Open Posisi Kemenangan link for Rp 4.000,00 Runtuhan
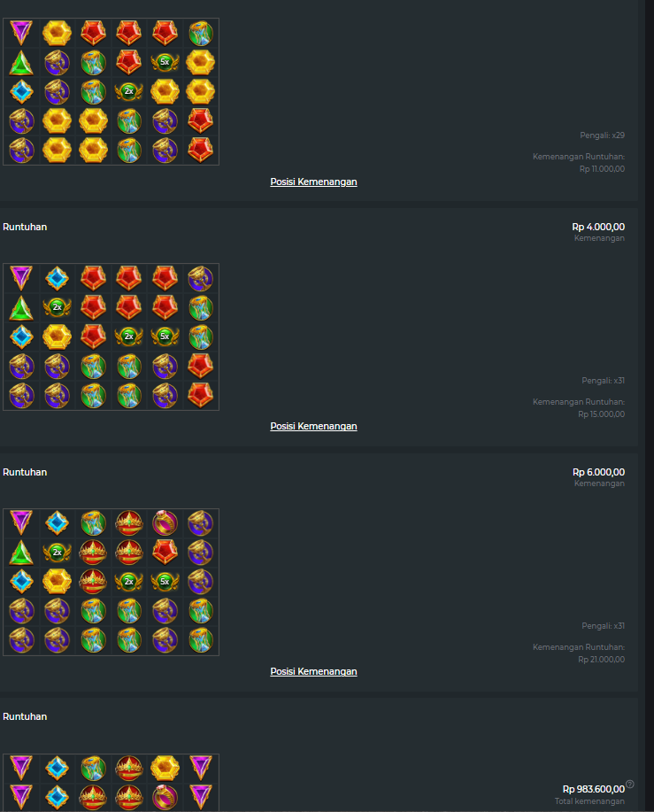The image size is (654, 812). pos(313,426)
